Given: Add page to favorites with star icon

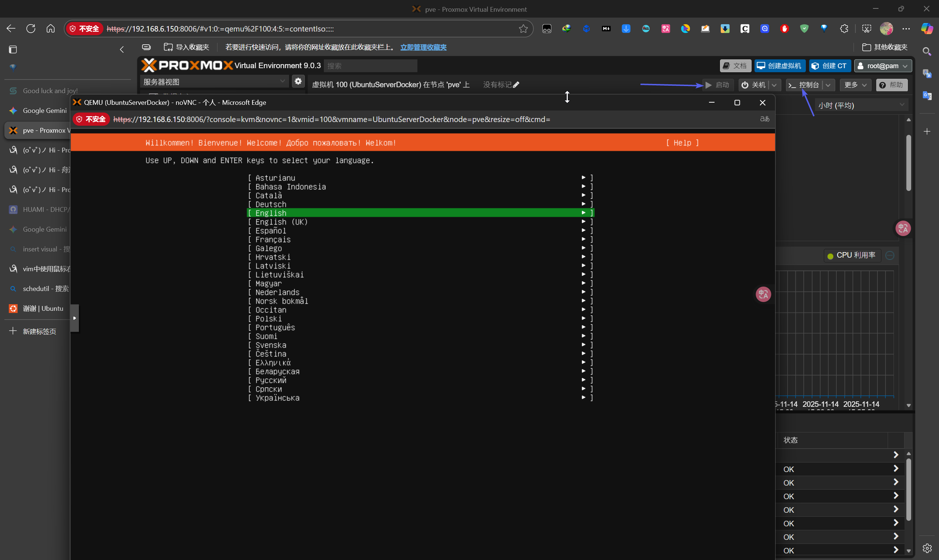Looking at the screenshot, I should [x=523, y=29].
